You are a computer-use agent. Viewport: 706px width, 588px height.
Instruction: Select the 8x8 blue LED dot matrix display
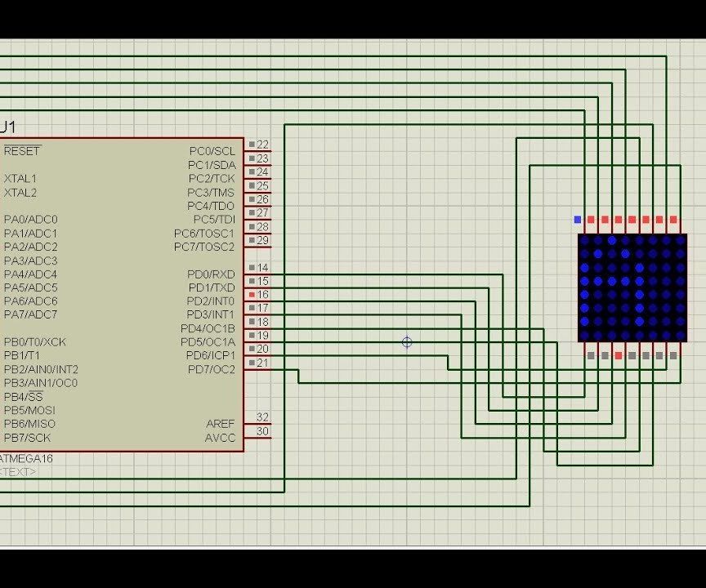632,288
